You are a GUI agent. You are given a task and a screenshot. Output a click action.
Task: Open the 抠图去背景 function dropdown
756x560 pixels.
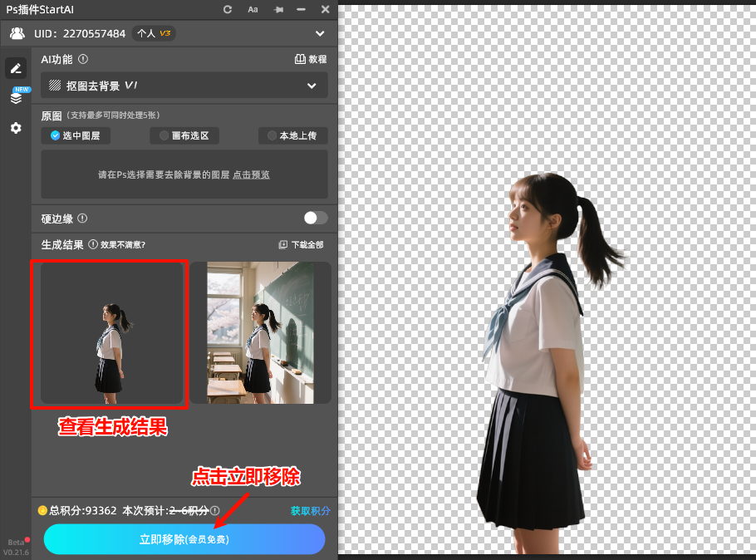tap(184, 85)
